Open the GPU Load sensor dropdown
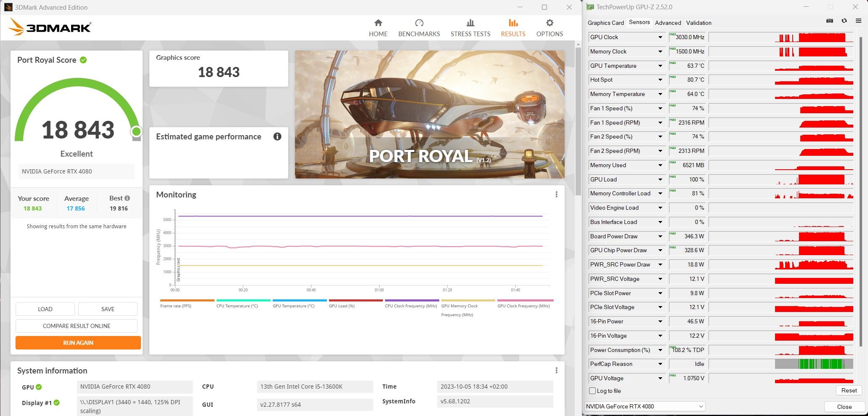The height and width of the screenshot is (416, 868). (x=660, y=180)
